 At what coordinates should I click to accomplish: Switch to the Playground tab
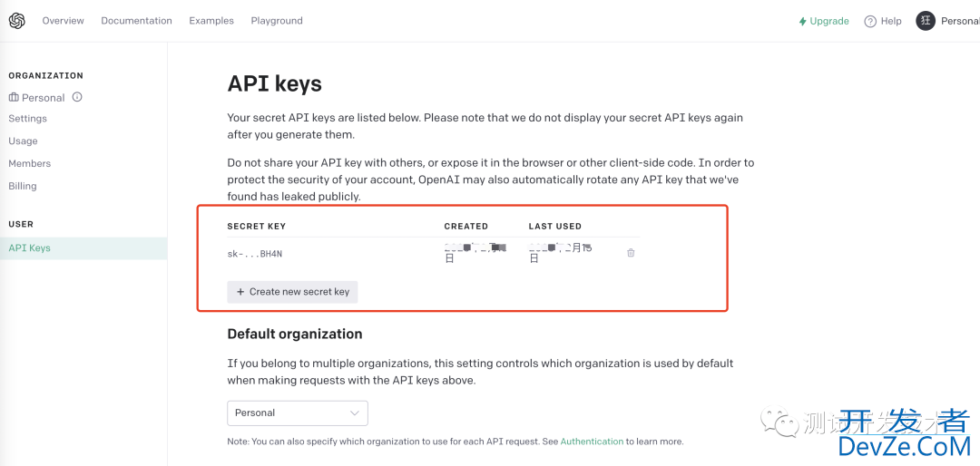pyautogui.click(x=277, y=21)
